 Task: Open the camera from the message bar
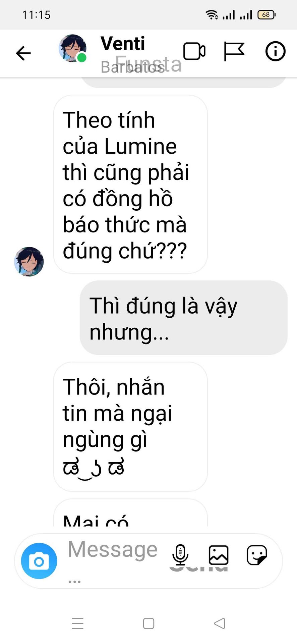pyautogui.click(x=39, y=561)
